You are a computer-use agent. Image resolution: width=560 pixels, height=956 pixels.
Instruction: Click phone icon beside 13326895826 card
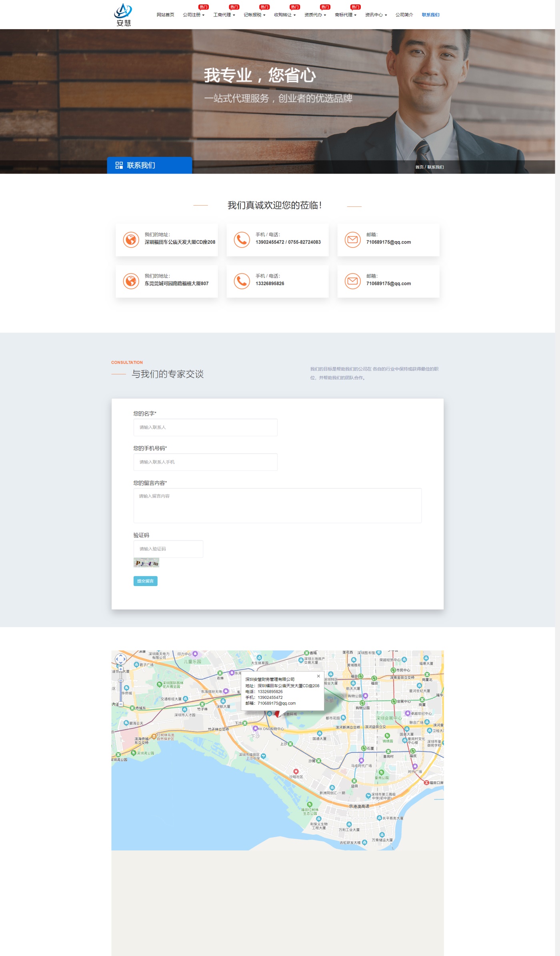click(242, 281)
